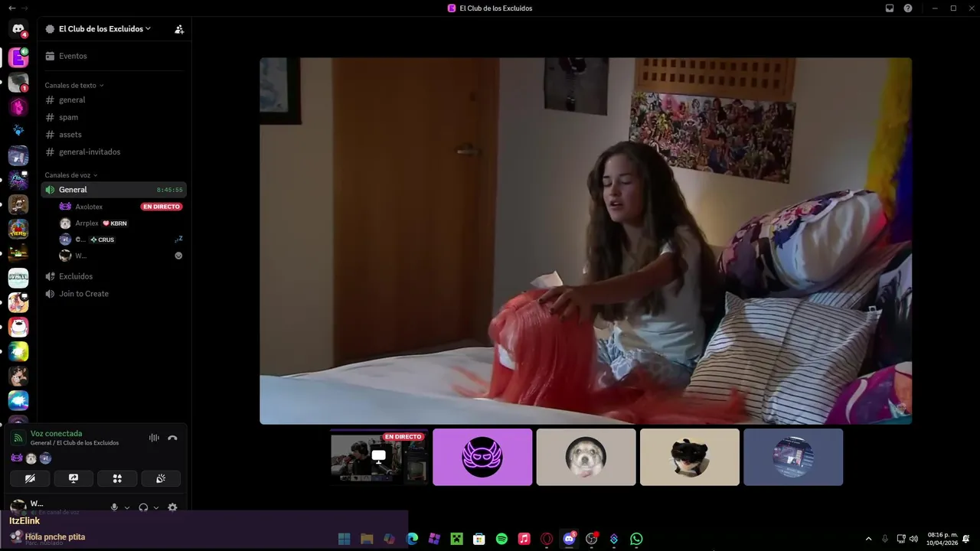Open microphone input options arrow
980x551 pixels.
click(127, 507)
